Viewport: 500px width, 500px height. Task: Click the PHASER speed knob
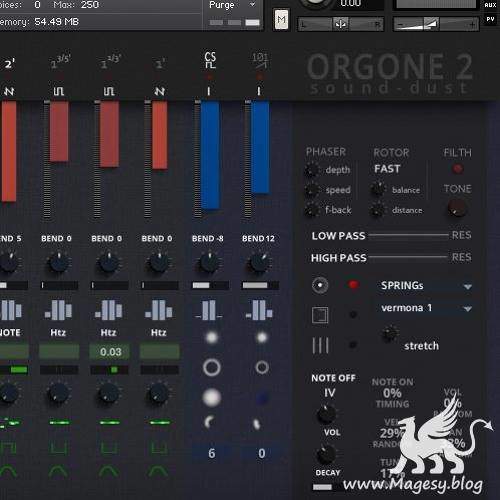[312, 190]
